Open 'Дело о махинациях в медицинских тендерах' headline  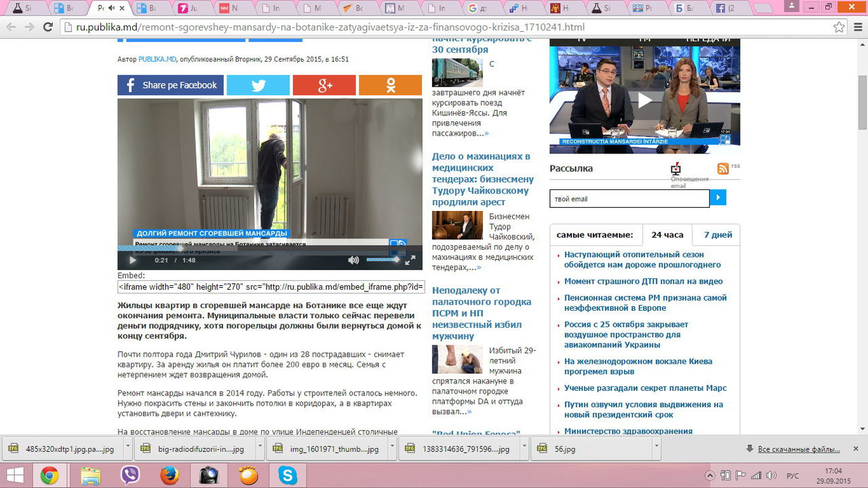click(x=483, y=179)
